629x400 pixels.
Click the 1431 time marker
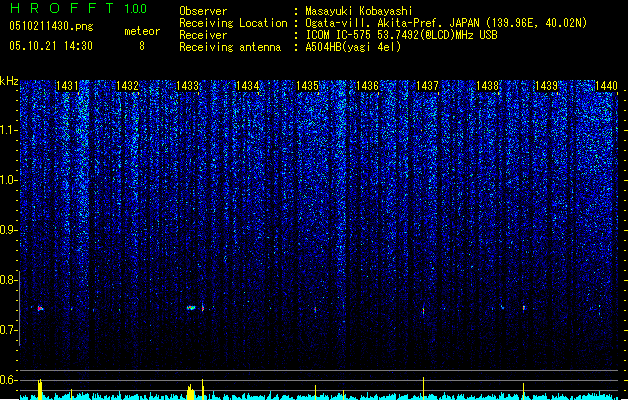tap(67, 86)
